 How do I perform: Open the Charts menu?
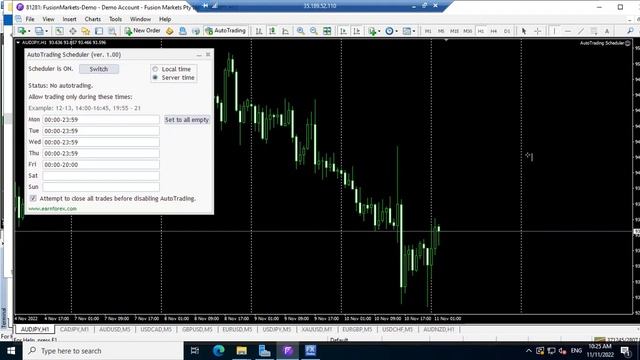tap(93, 19)
